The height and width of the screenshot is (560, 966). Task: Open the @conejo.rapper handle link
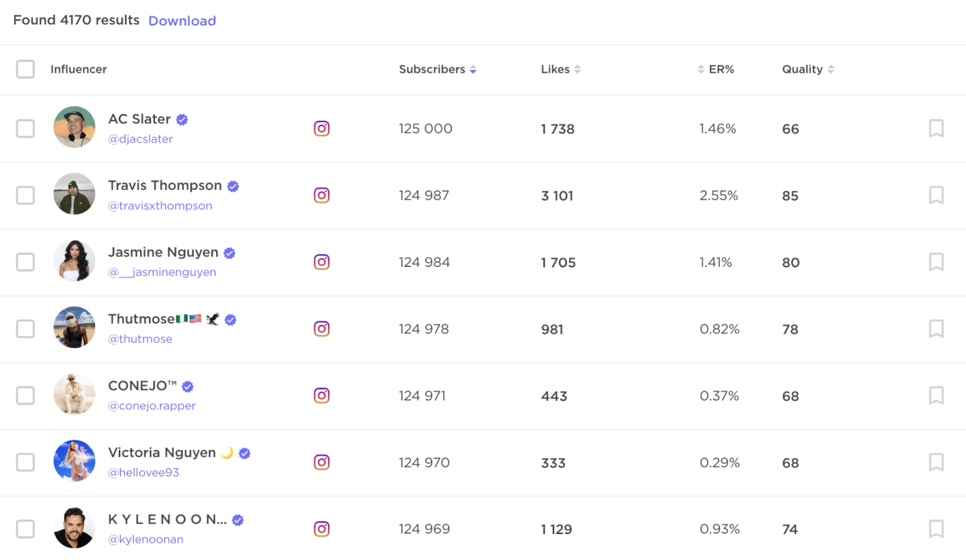point(152,406)
